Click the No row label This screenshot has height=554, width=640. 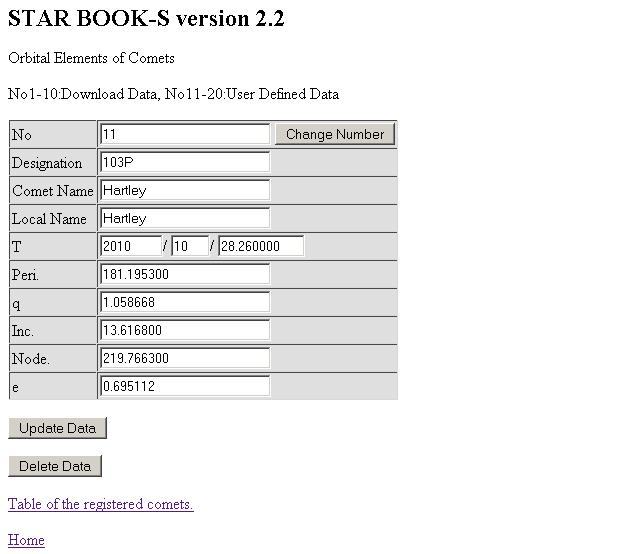point(22,135)
